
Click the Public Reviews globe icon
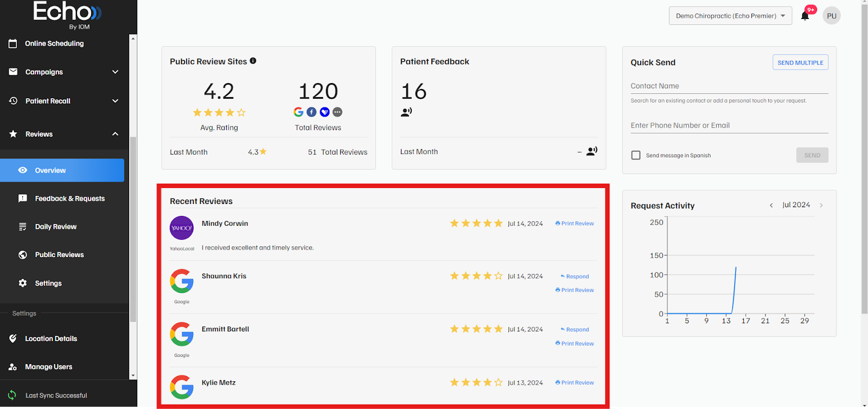23,254
